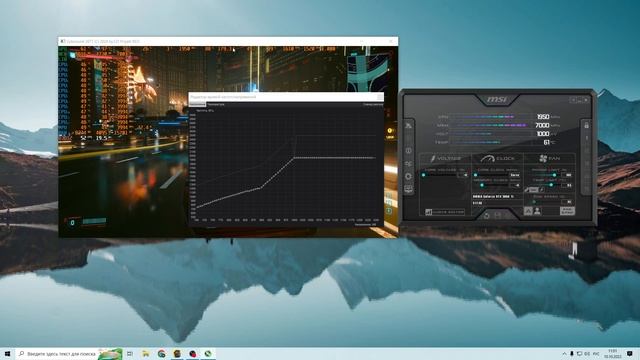Open Google Chrome from the taskbar
The image size is (640, 360).
click(162, 353)
